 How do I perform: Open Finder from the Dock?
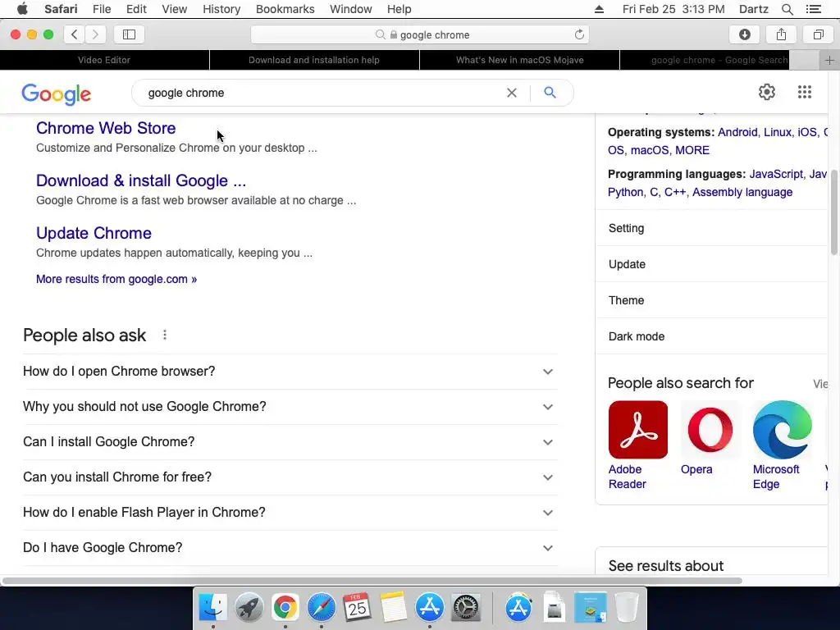[x=213, y=608]
